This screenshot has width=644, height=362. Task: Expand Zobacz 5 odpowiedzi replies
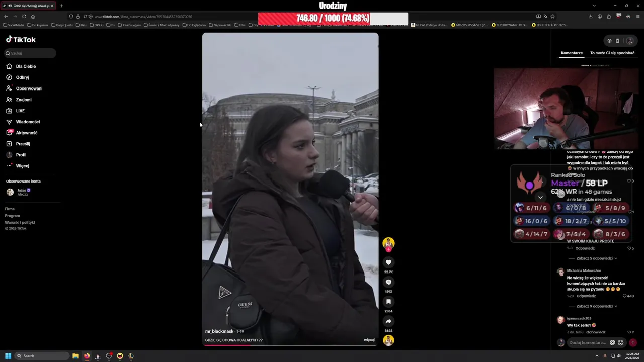[597, 258]
